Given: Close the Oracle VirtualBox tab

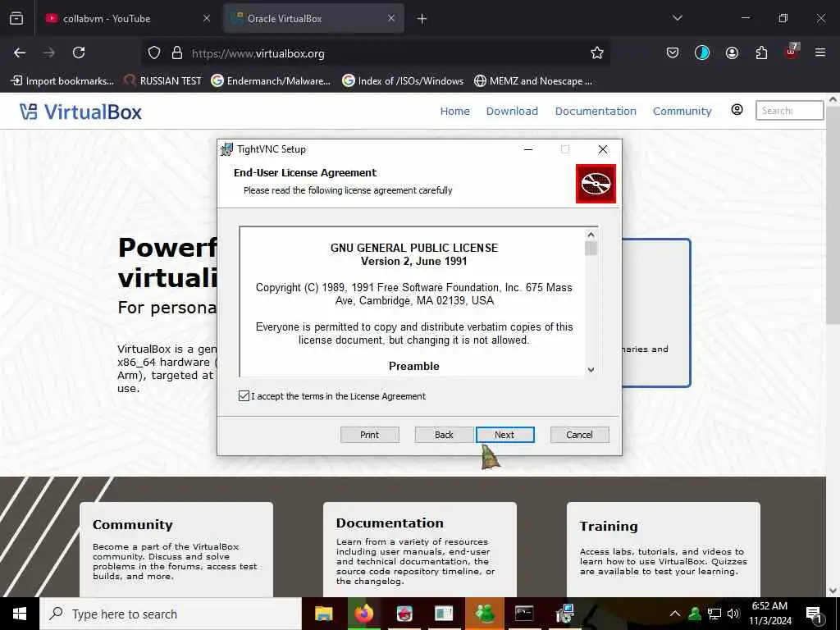Looking at the screenshot, I should click(391, 18).
